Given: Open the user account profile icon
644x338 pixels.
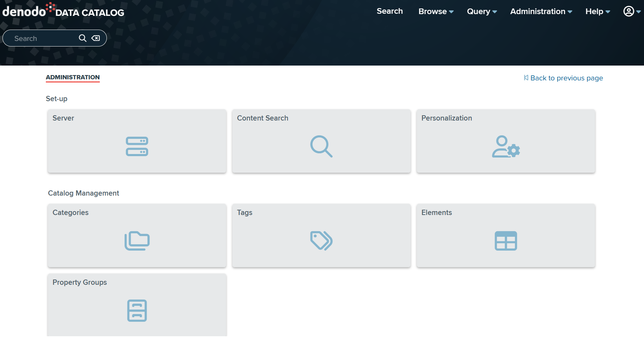Looking at the screenshot, I should pos(629,11).
